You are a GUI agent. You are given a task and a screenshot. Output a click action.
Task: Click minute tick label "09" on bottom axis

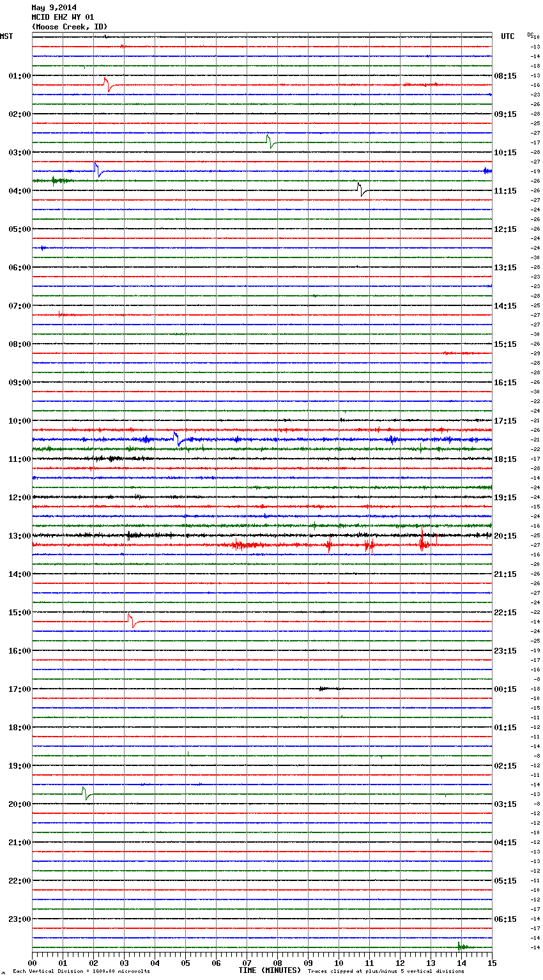click(308, 963)
